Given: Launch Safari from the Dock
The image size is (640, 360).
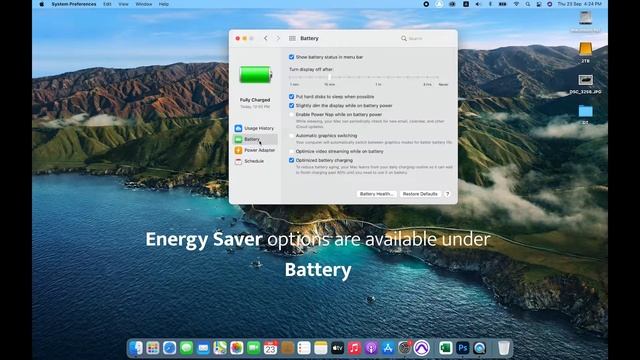Looking at the screenshot, I should point(169,348).
